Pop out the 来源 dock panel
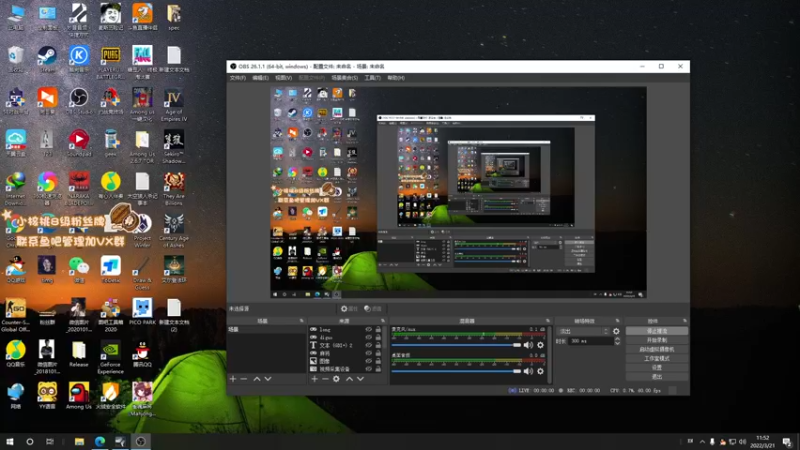Image resolution: width=800 pixels, height=450 pixels. click(383, 321)
